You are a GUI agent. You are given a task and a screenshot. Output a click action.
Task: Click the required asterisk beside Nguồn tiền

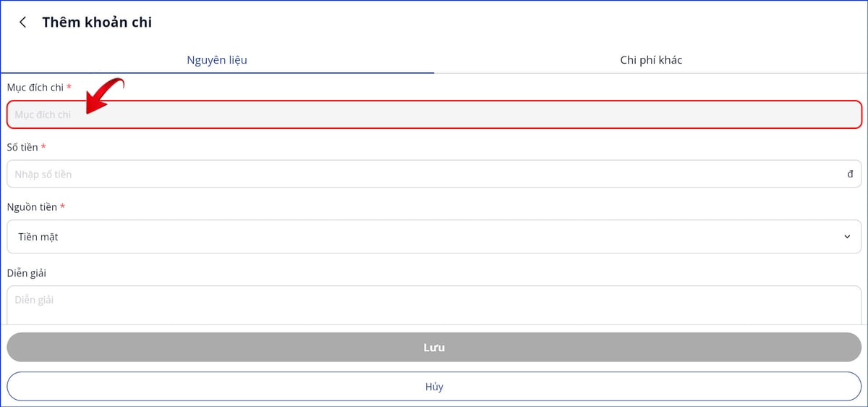[x=62, y=207]
